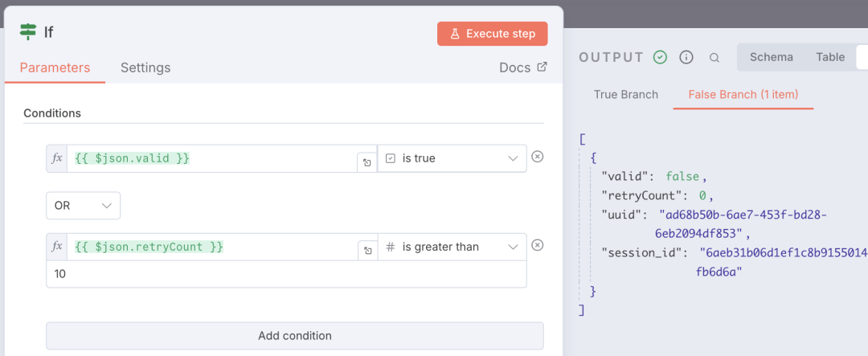Switch output view to Table
The width and height of the screenshot is (868, 356).
coord(830,57)
